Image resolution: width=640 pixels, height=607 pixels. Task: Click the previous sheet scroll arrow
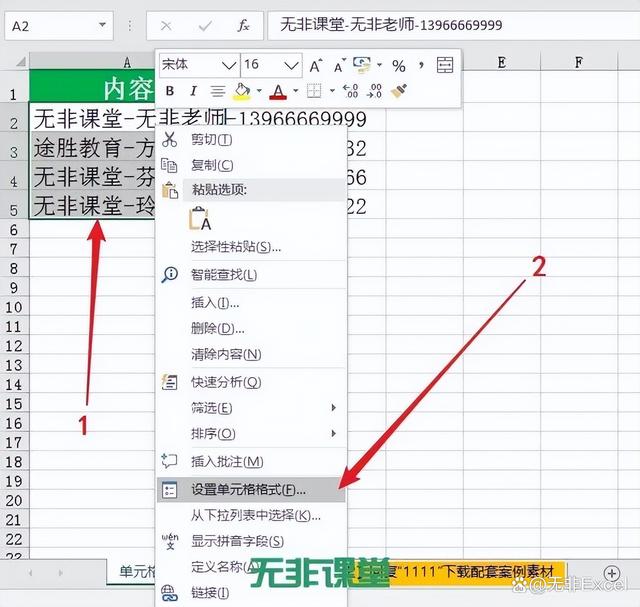click(x=30, y=573)
